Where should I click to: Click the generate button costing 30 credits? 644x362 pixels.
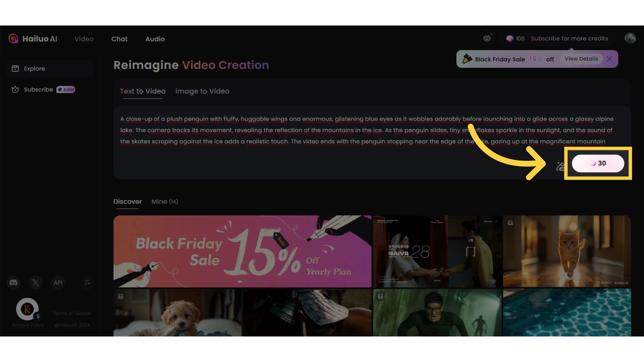pyautogui.click(x=598, y=163)
